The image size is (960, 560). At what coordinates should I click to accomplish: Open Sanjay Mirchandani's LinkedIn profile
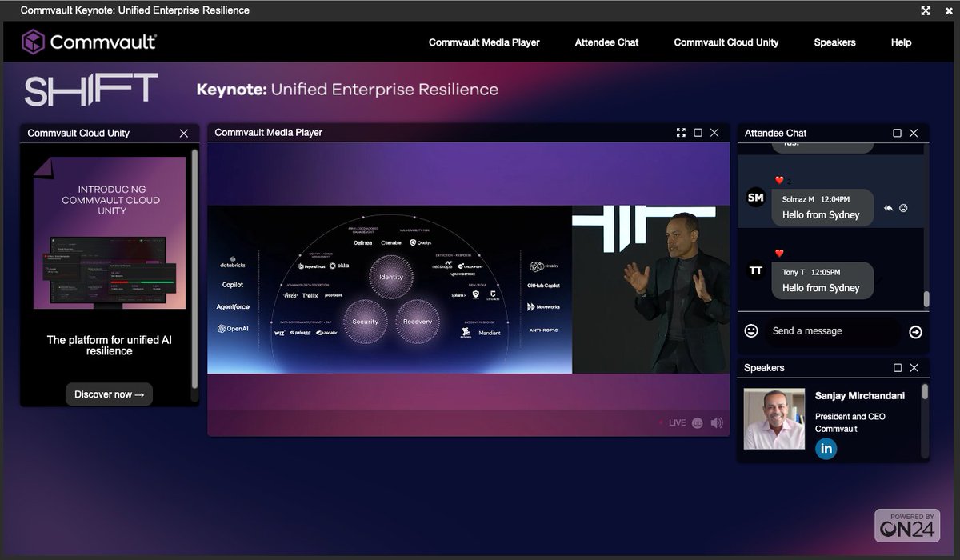pyautogui.click(x=826, y=449)
